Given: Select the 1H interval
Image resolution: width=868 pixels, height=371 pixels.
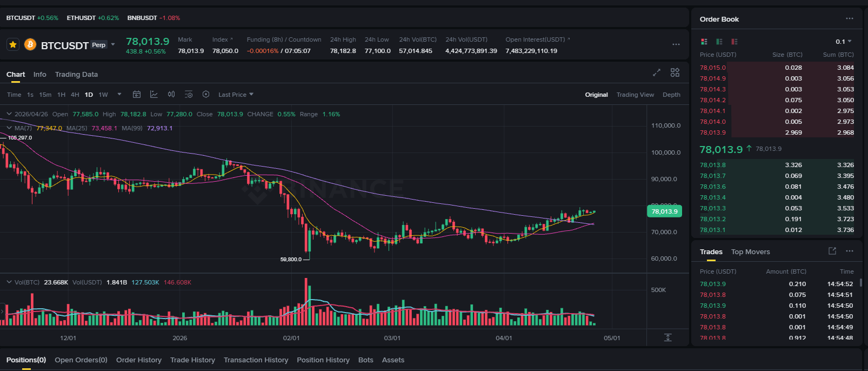Looking at the screenshot, I should (62, 95).
